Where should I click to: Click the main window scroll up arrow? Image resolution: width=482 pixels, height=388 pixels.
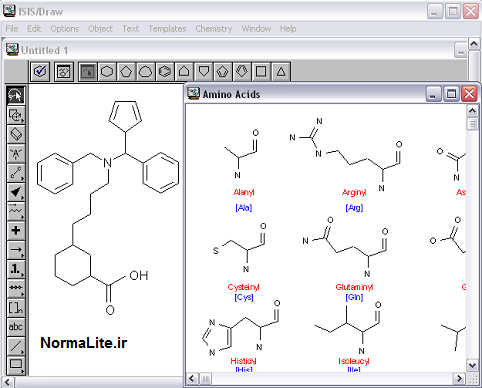point(474,43)
